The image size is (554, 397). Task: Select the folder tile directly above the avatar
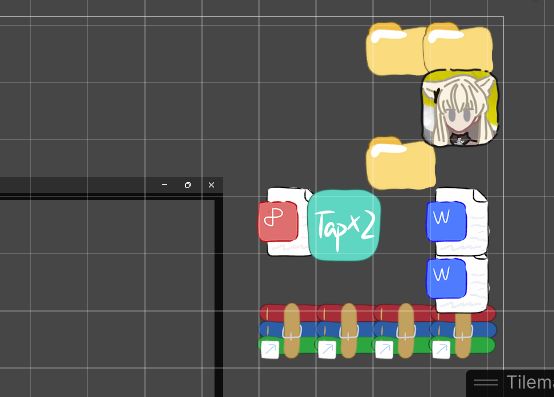pyautogui.click(x=459, y=47)
